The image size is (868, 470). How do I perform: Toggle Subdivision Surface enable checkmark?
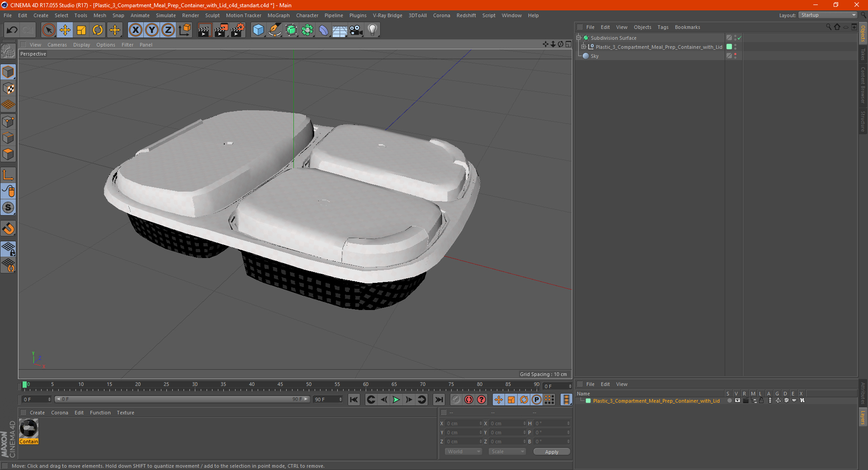(x=739, y=38)
